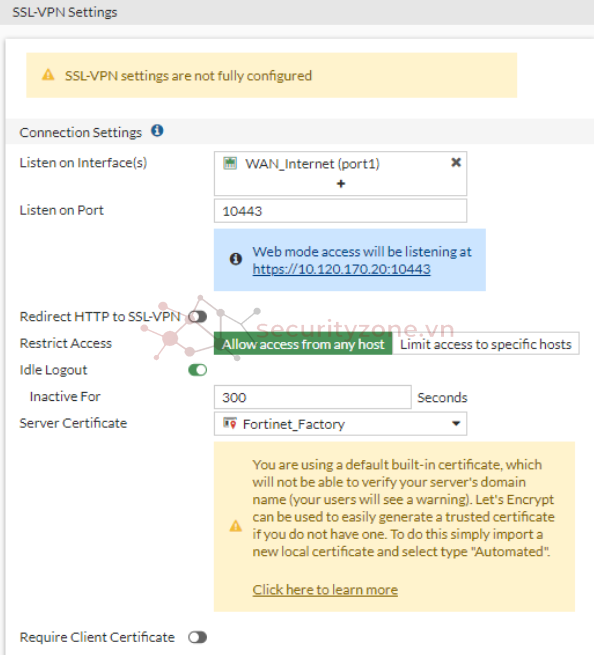Click the WAN_Internet interface icon
Image resolution: width=594 pixels, height=655 pixels.
(x=230, y=163)
